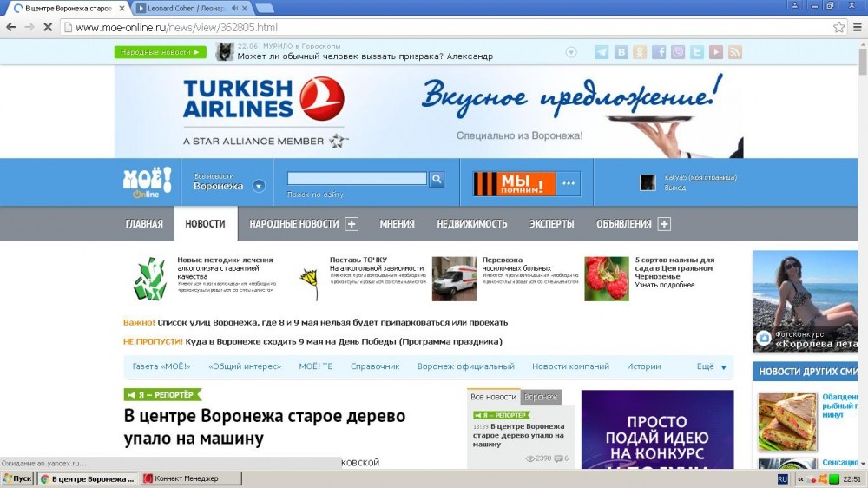868x488 pixels.
Task: Click the Turkish Airlines banner ad
Action: pyautogui.click(x=429, y=111)
